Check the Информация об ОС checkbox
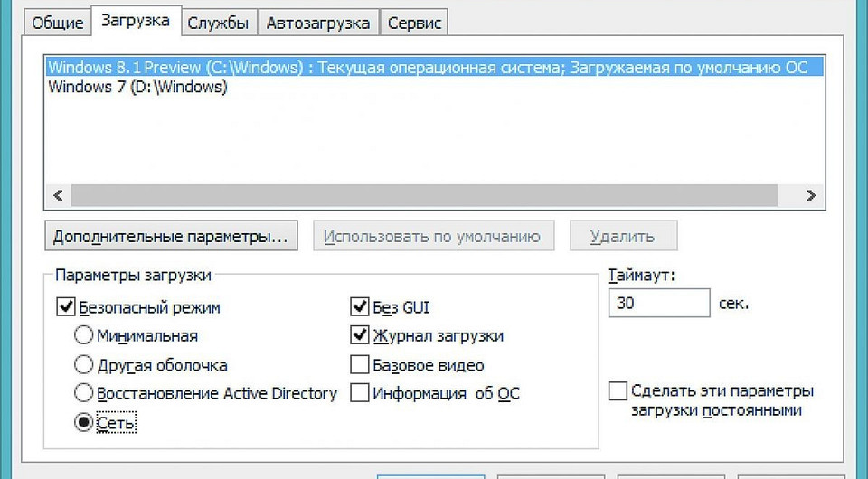Screen dimensions: 868x479 click(x=359, y=393)
